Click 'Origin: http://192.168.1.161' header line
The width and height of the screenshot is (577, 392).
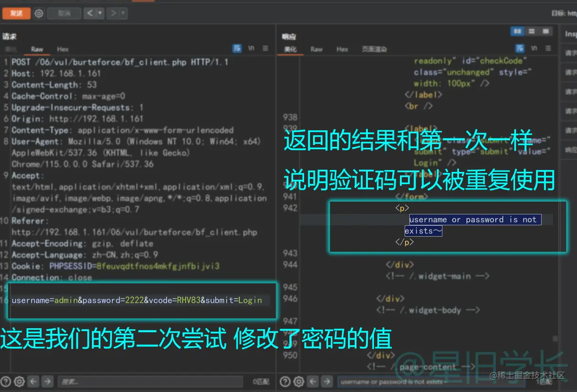click(77, 119)
